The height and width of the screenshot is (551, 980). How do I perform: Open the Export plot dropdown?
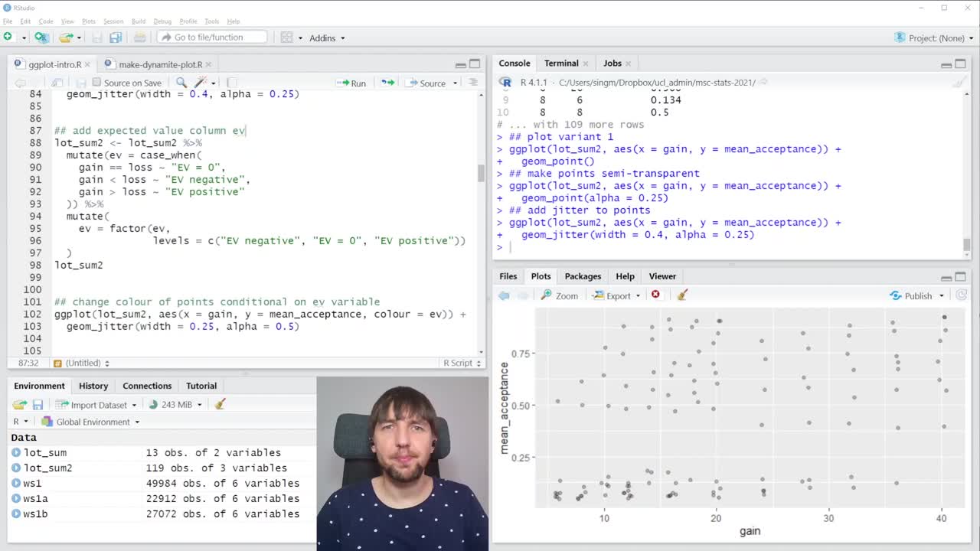pos(616,295)
